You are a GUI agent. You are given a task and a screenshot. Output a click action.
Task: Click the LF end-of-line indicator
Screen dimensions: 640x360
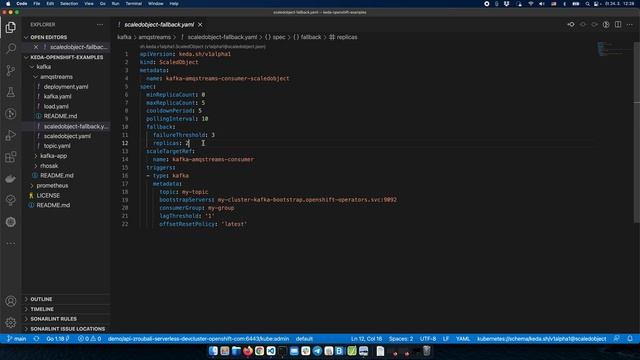pos(446,339)
